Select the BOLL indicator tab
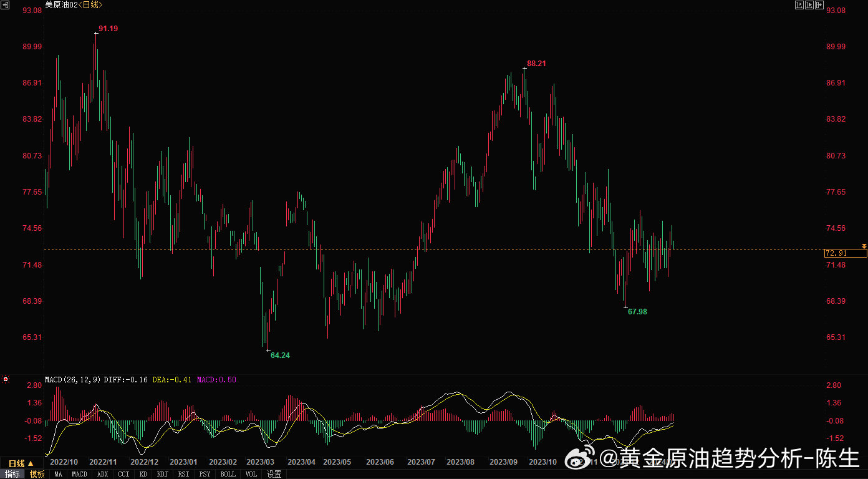The image size is (868, 479). (228, 474)
